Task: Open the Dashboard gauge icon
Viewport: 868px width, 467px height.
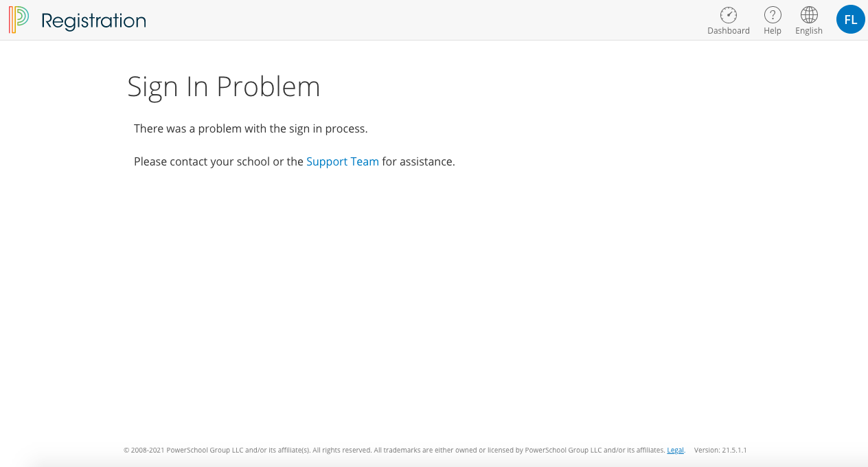Action: click(x=728, y=15)
